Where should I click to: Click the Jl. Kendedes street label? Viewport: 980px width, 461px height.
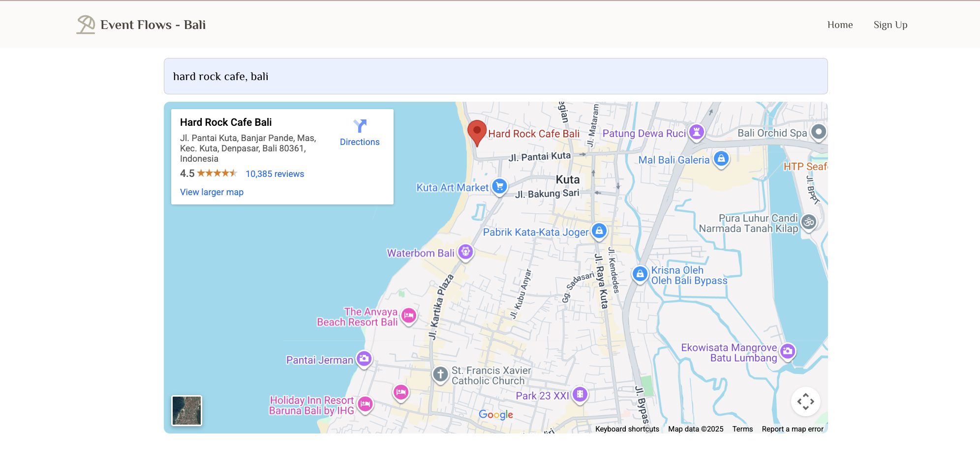tap(613, 270)
